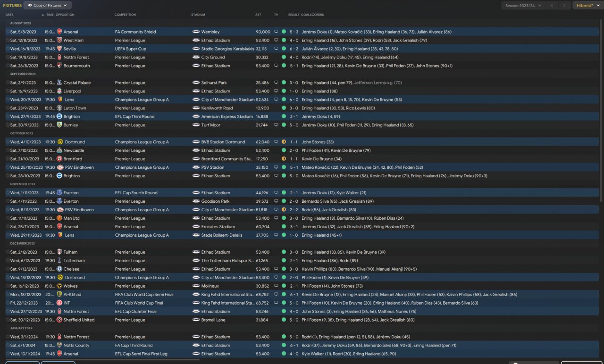The height and width of the screenshot is (364, 604).
Task: Click the Sevilla club badge
Action: [x=59, y=49]
